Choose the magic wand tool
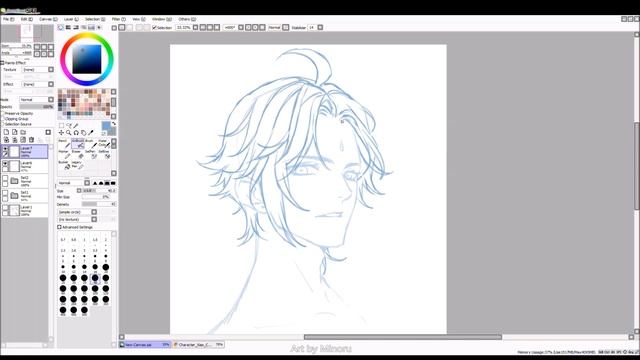Viewport: 640px width, 360px height. (x=76, y=126)
